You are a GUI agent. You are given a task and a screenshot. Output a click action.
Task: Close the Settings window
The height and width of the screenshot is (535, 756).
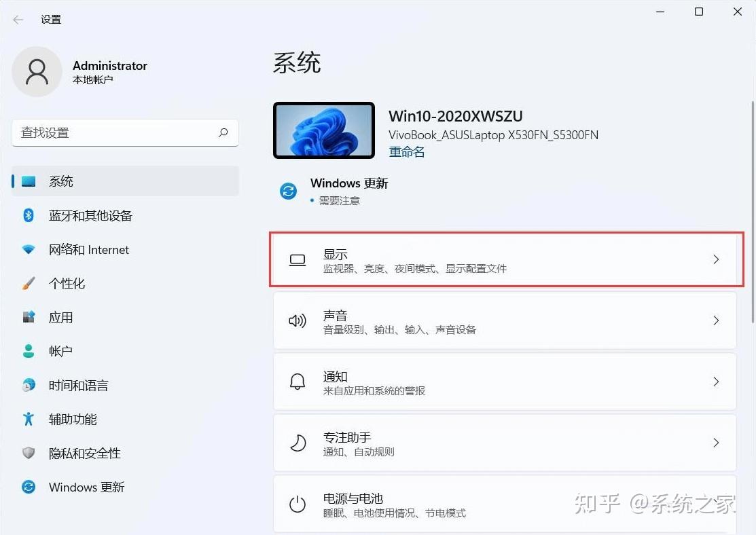(737, 12)
